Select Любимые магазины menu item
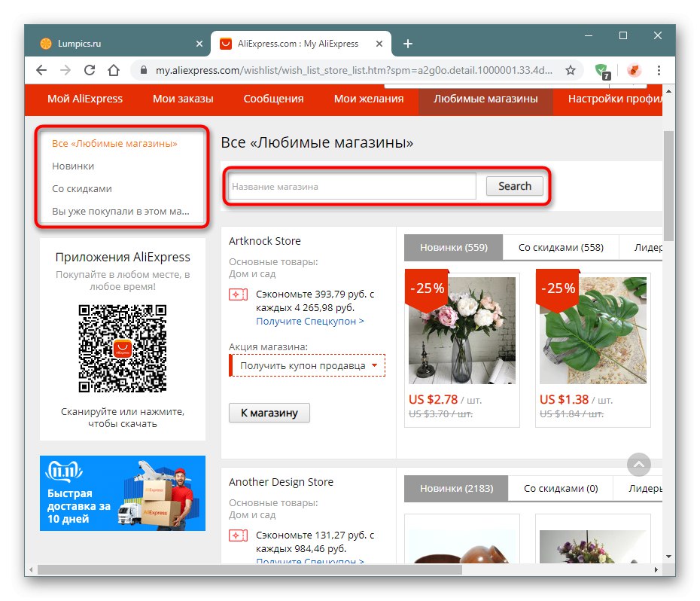This screenshot has height=601, width=700. point(485,99)
